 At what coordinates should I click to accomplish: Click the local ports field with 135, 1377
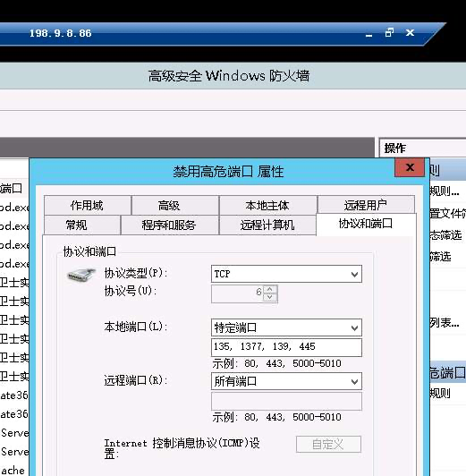click(286, 347)
